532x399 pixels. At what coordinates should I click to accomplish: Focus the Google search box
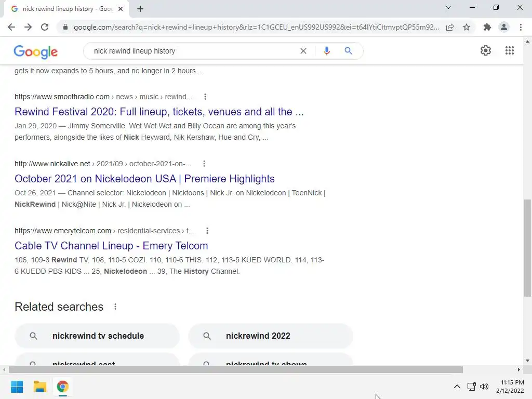(194, 51)
